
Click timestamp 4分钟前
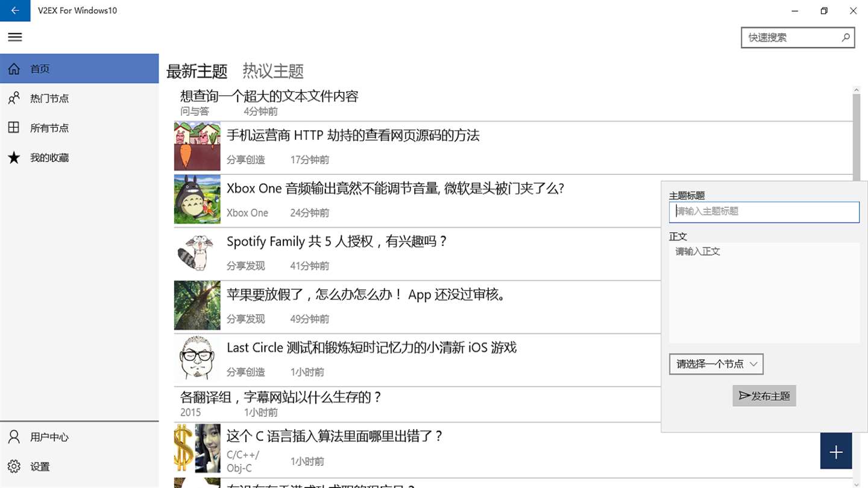click(261, 111)
